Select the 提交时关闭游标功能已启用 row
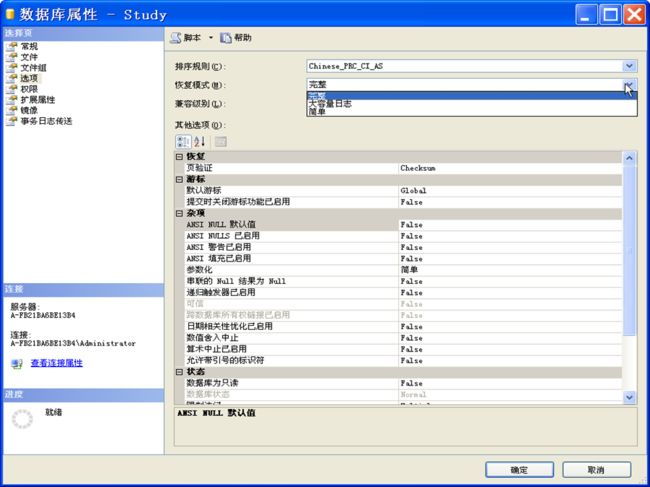 [403, 202]
